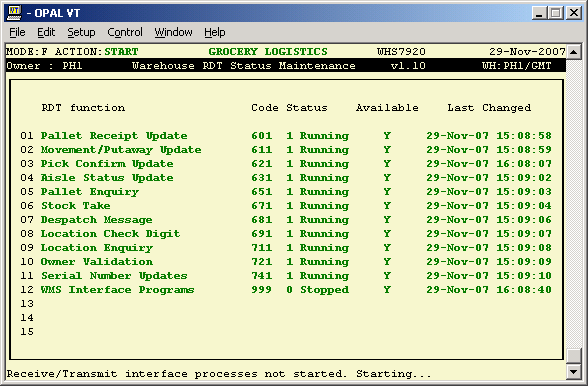Click the Receive/Transmit status message
This screenshot has height=386, width=588.
219,374
